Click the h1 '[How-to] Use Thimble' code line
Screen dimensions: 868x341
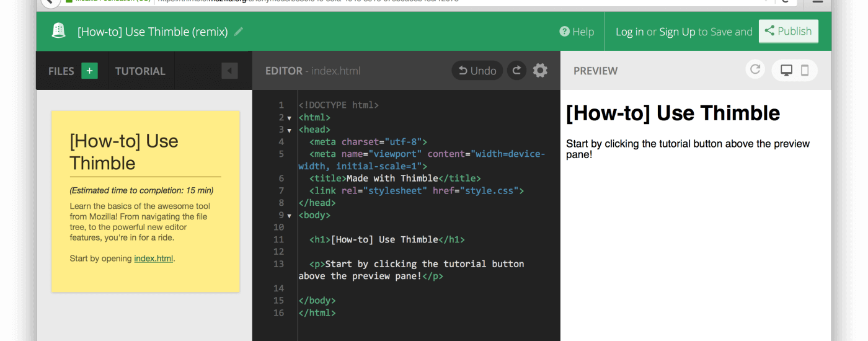click(387, 239)
